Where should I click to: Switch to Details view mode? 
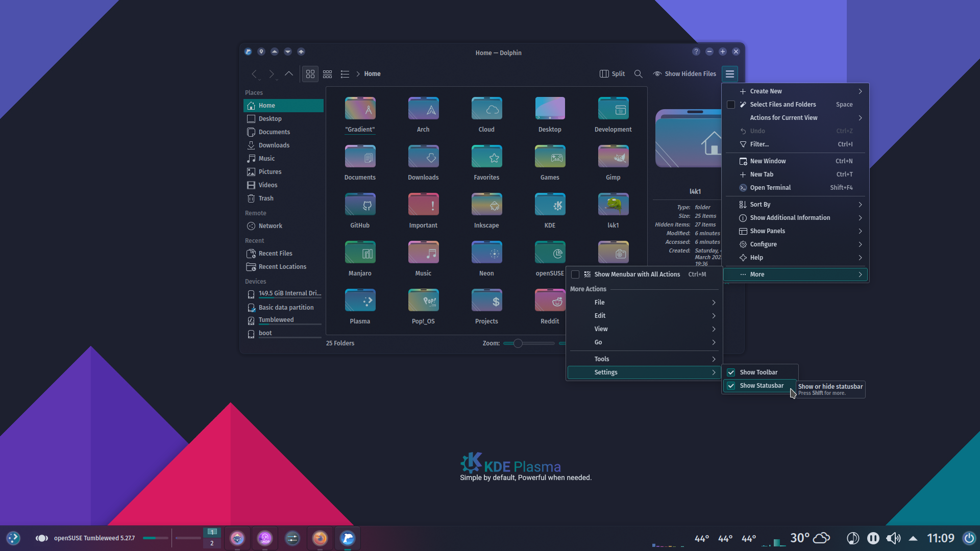click(x=345, y=74)
